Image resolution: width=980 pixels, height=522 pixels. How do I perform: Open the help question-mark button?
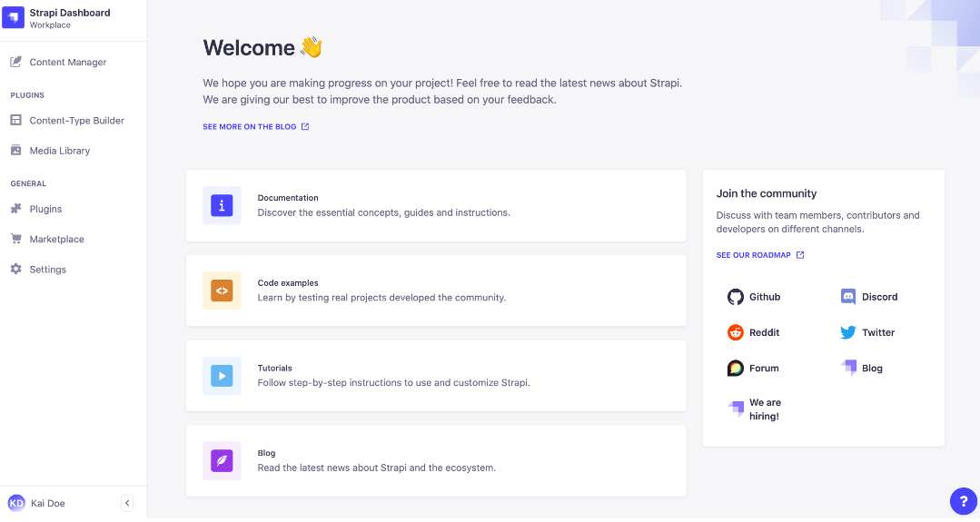(x=963, y=501)
